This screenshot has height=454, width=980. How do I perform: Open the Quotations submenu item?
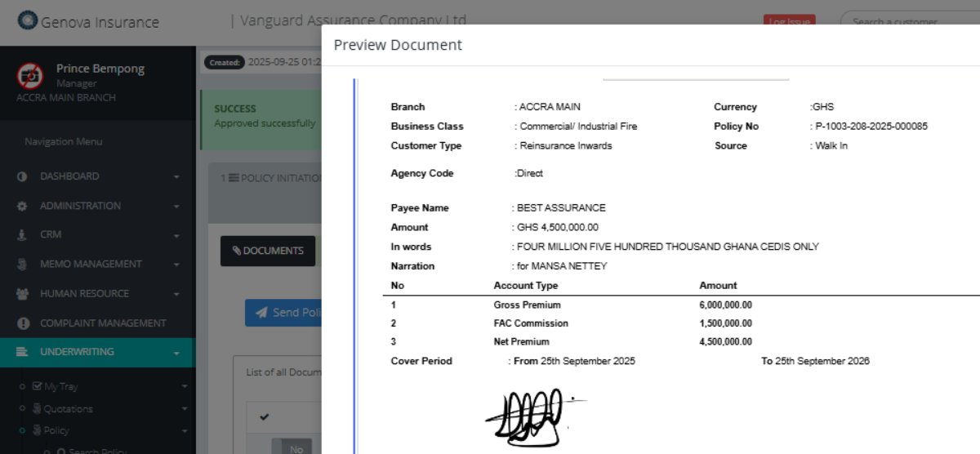pyautogui.click(x=67, y=408)
